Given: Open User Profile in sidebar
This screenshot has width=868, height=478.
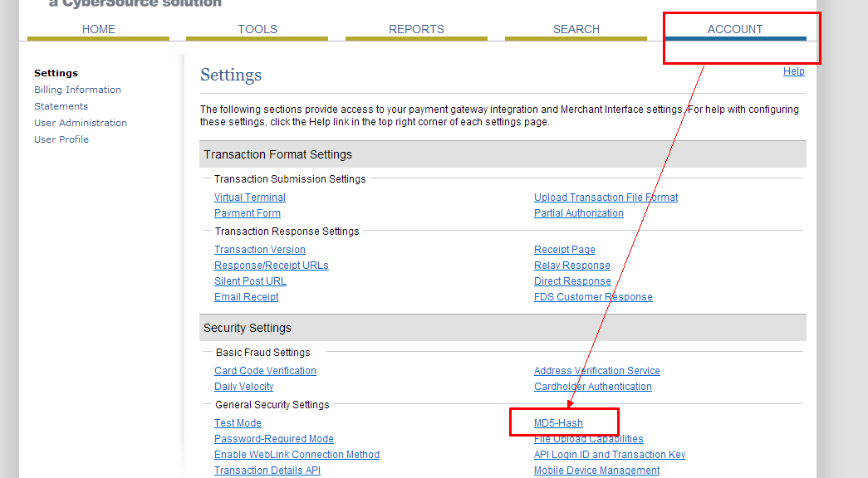Looking at the screenshot, I should click(x=61, y=139).
